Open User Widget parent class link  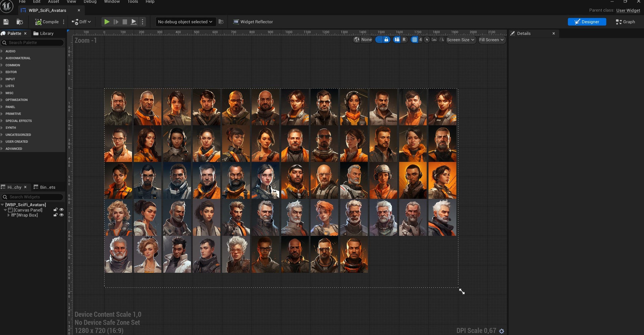pos(628,10)
